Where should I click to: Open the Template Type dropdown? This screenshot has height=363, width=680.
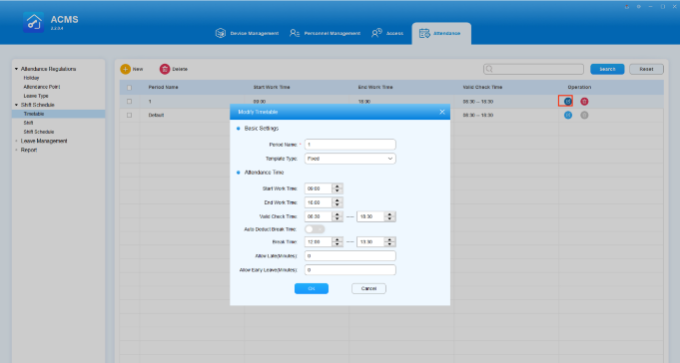click(x=350, y=159)
